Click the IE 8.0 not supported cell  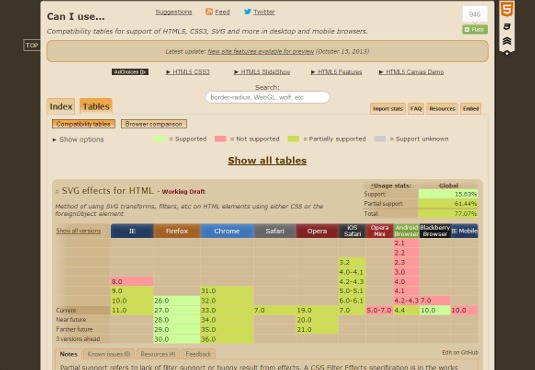coord(132,282)
